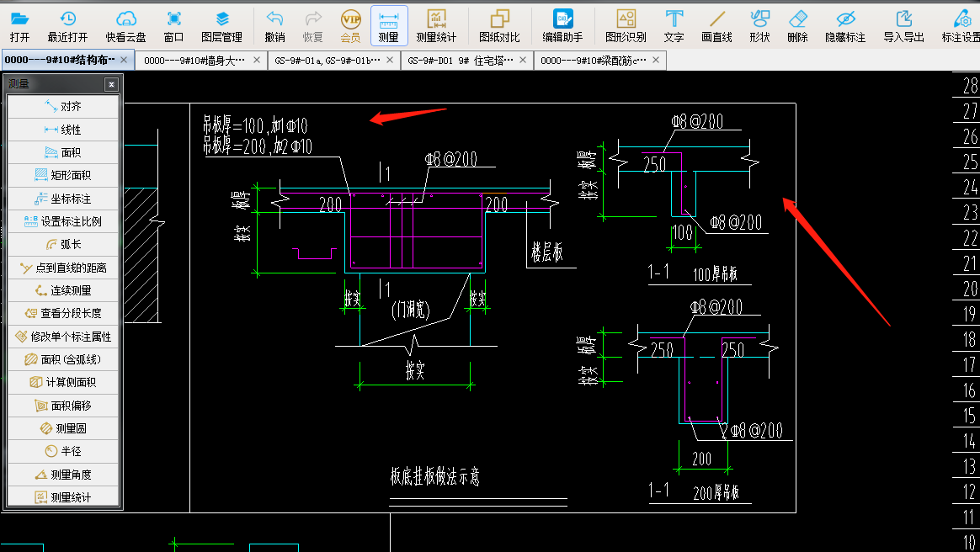Open 标注设置 annotation settings

961,26
